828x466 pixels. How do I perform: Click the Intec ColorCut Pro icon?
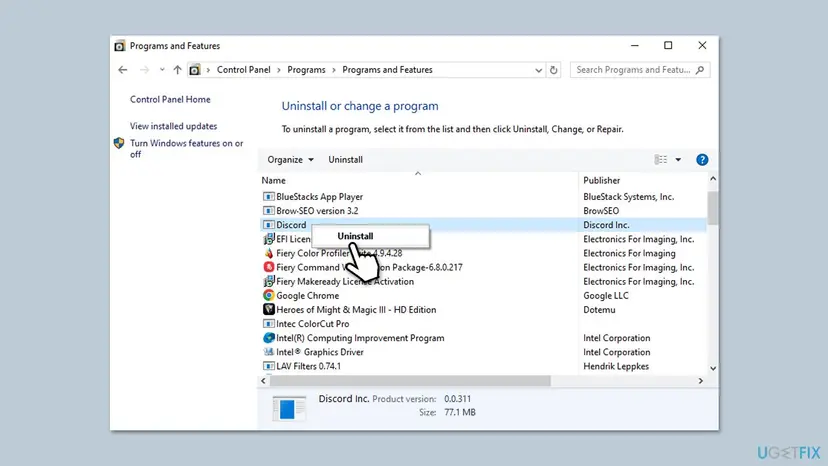point(268,324)
